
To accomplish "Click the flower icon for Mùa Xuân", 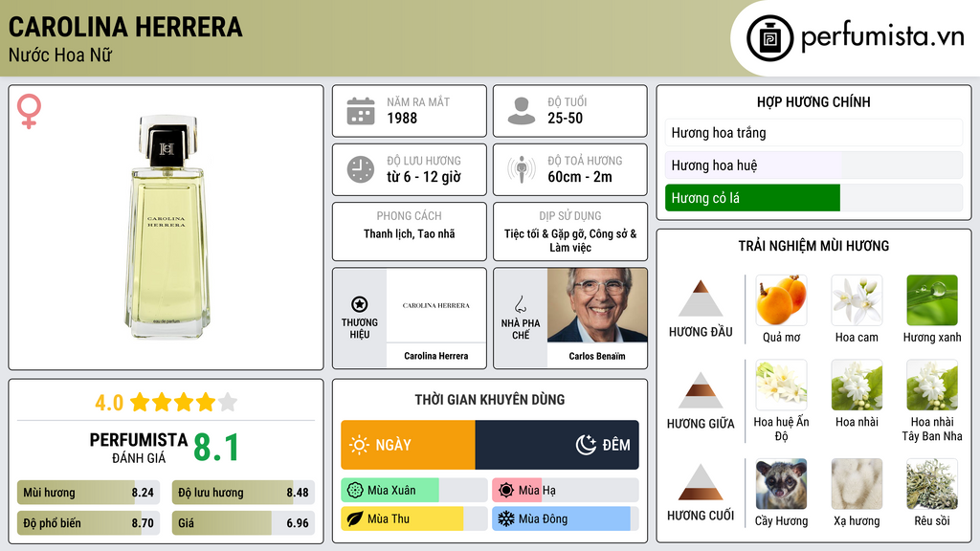I will click(x=355, y=491).
